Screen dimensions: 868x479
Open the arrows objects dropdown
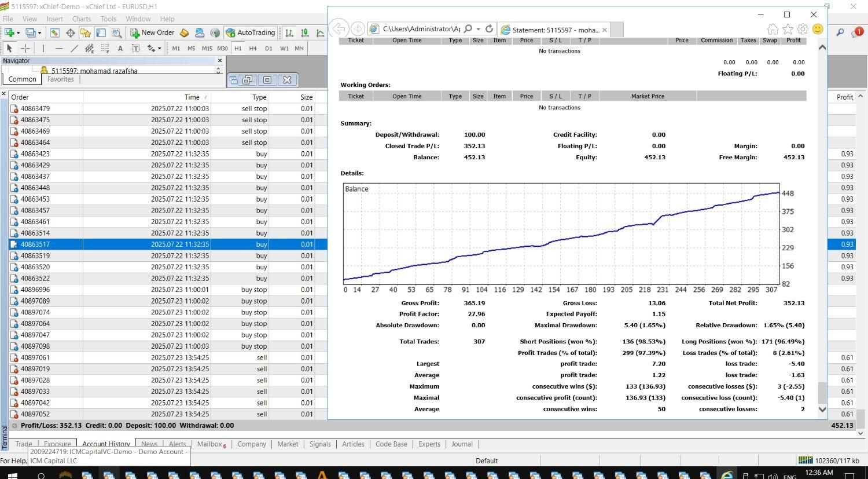pyautogui.click(x=159, y=49)
